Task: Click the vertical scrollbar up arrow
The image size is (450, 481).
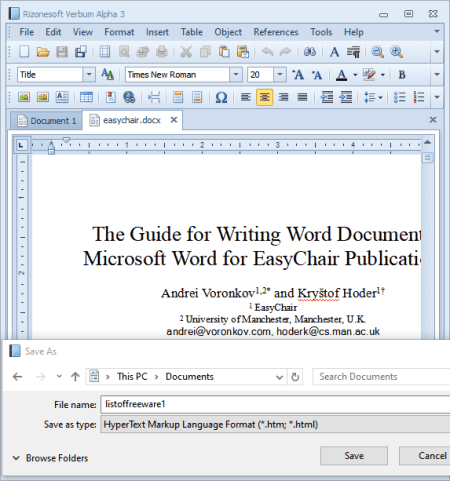Action: click(428, 143)
